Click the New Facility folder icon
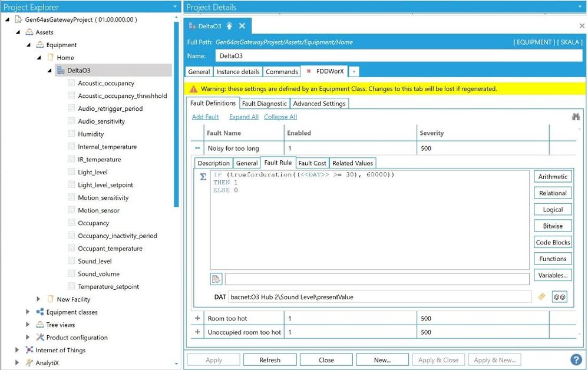588x370 pixels. tap(50, 299)
